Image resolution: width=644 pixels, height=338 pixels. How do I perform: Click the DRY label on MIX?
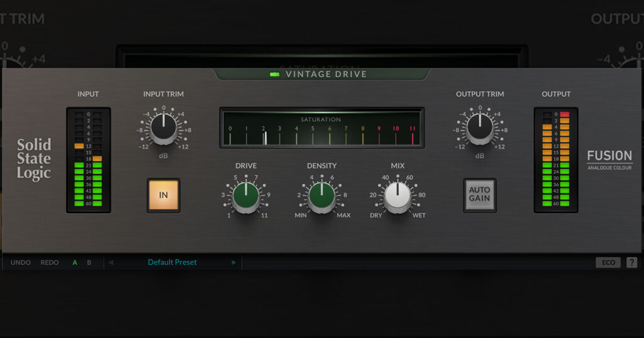tap(376, 215)
